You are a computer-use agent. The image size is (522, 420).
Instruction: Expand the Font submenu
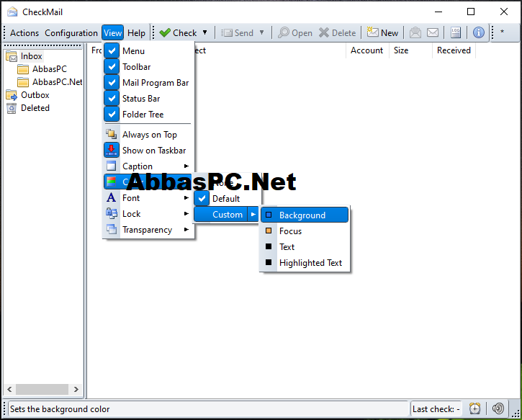(x=148, y=198)
